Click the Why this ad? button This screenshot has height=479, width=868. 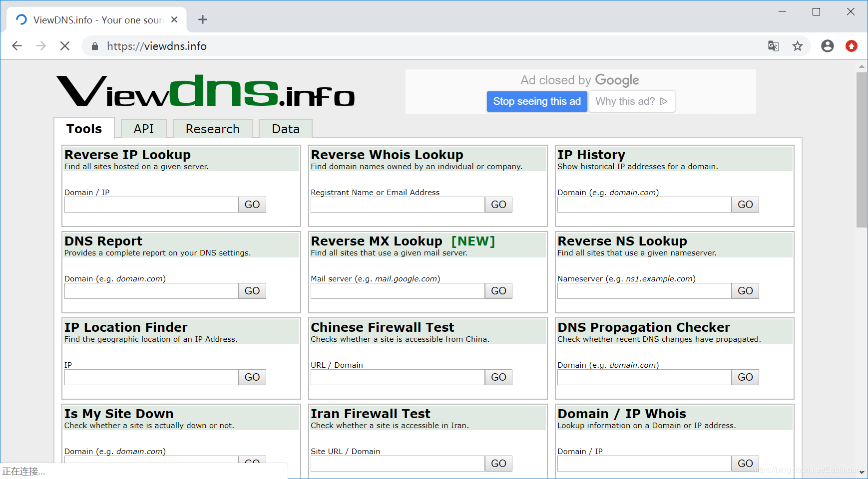pyautogui.click(x=632, y=101)
